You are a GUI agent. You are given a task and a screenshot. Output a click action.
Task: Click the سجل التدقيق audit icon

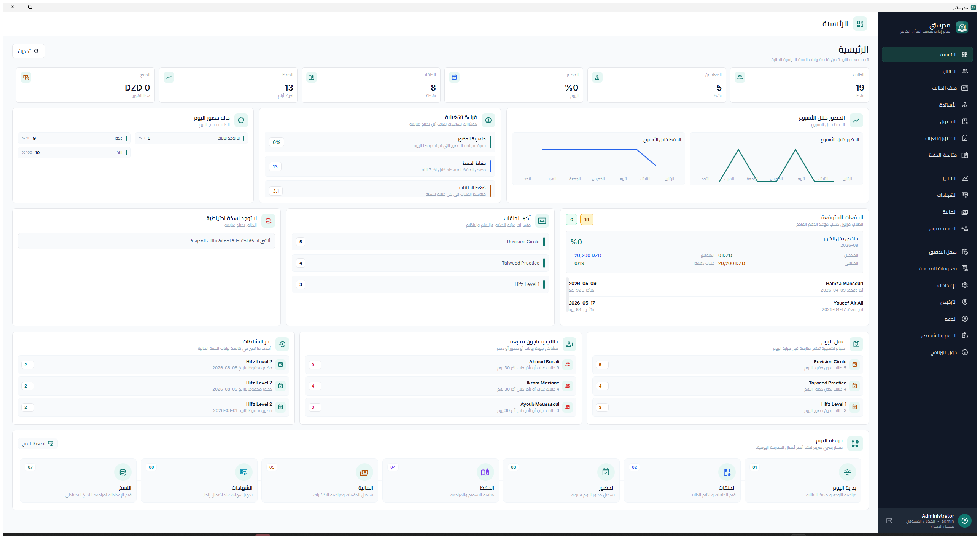965,252
